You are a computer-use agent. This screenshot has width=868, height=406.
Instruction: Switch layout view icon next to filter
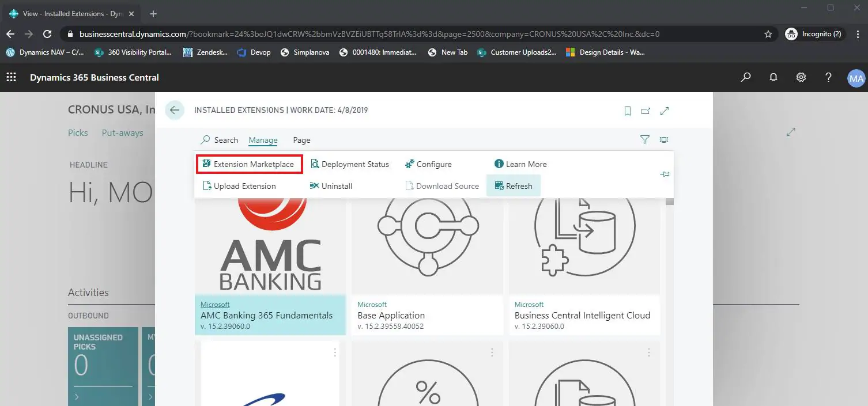tap(664, 139)
